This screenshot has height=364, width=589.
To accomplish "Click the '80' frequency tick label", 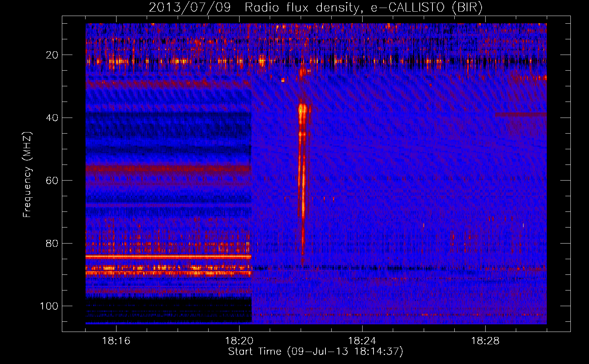I will click(x=52, y=243).
